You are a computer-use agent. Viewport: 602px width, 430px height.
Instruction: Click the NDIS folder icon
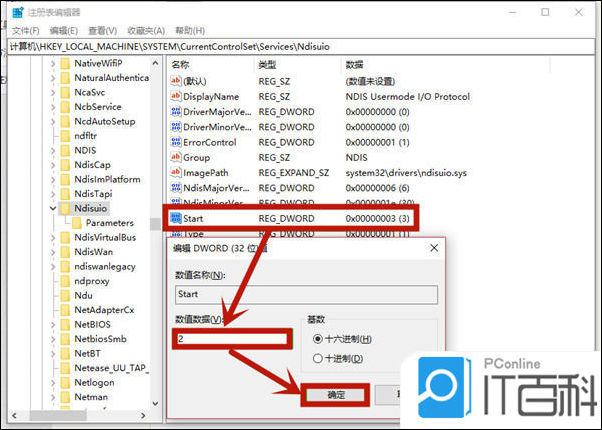65,150
